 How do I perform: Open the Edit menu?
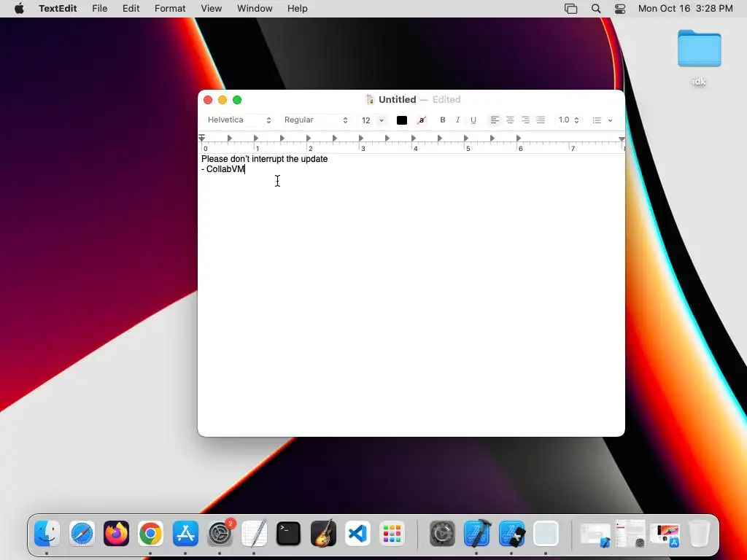tap(131, 9)
